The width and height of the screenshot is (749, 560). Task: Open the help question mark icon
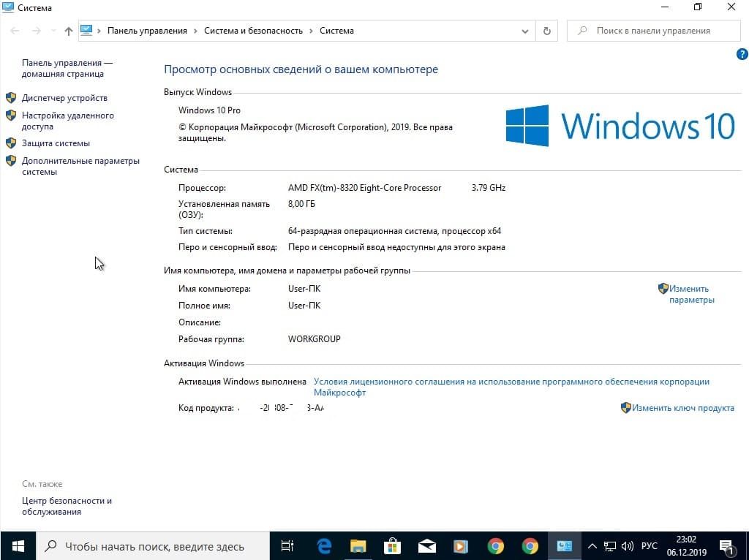tap(742, 55)
